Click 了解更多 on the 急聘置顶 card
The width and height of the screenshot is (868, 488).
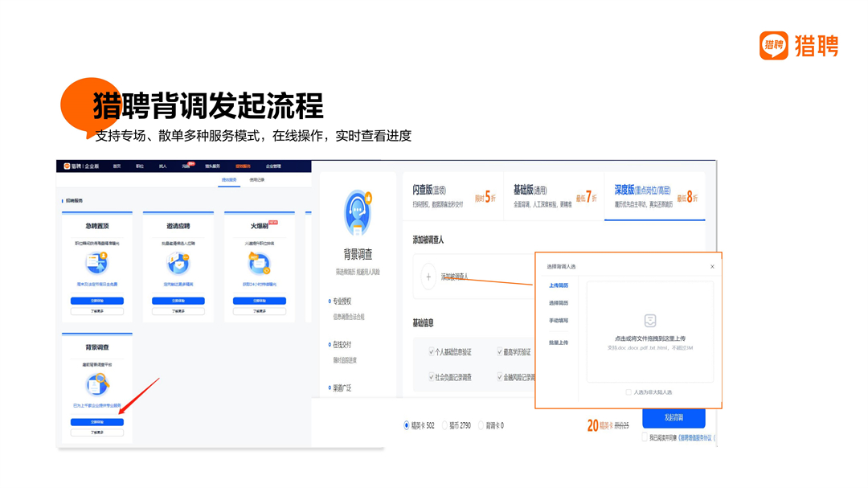[x=97, y=311]
